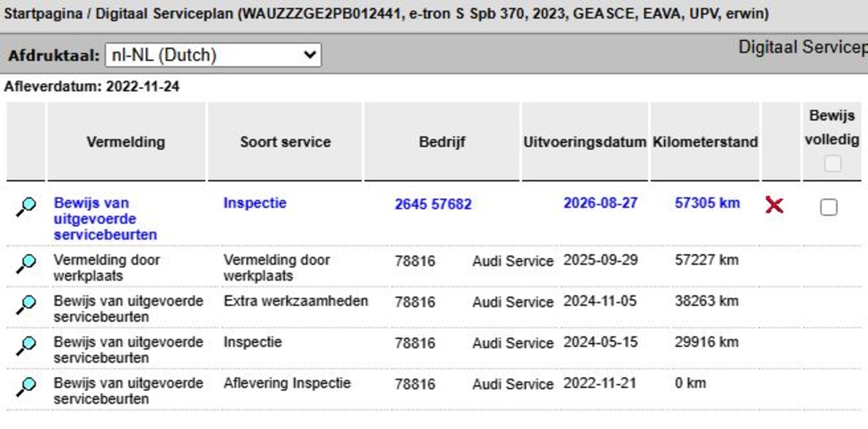This screenshot has width=868, height=429.
Task: Click the Vermelding column header
Action: point(126,142)
